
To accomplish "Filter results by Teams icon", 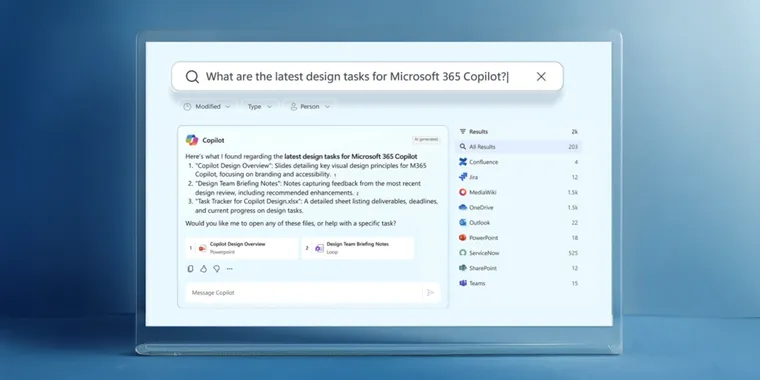I will coord(462,283).
